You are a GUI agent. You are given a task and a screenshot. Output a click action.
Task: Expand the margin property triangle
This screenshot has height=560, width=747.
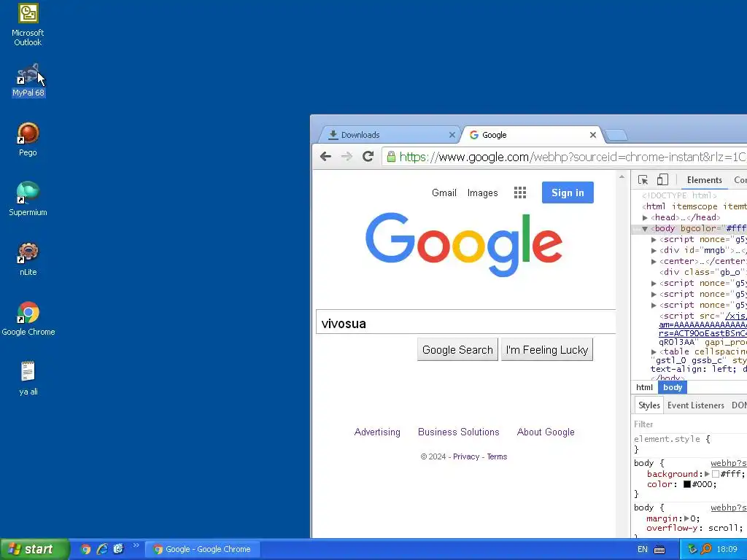[687, 518]
